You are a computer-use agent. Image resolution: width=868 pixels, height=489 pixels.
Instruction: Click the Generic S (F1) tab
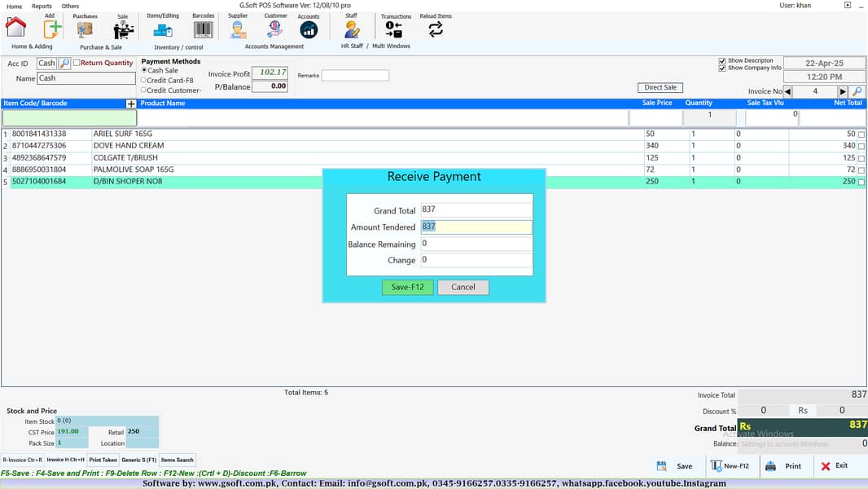click(x=139, y=460)
